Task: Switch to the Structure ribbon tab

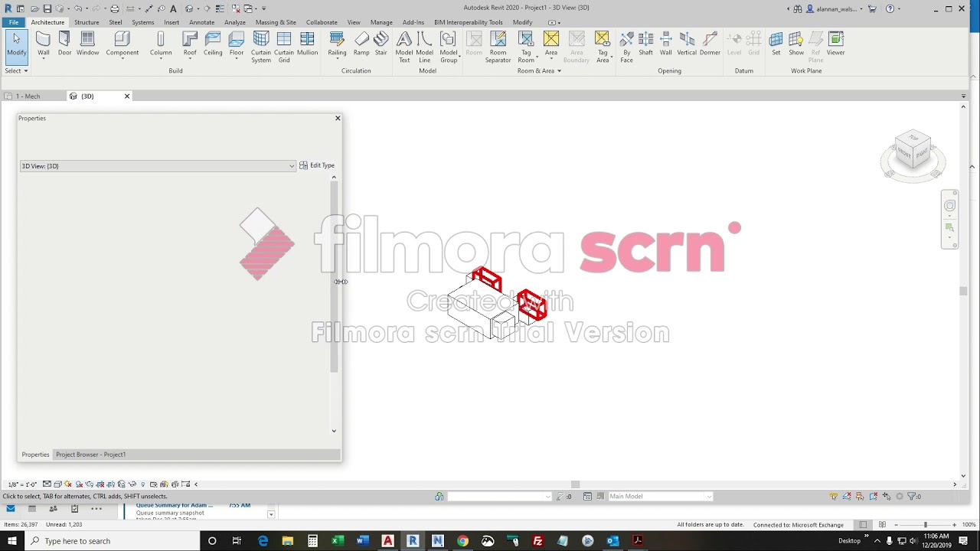Action: click(x=87, y=22)
